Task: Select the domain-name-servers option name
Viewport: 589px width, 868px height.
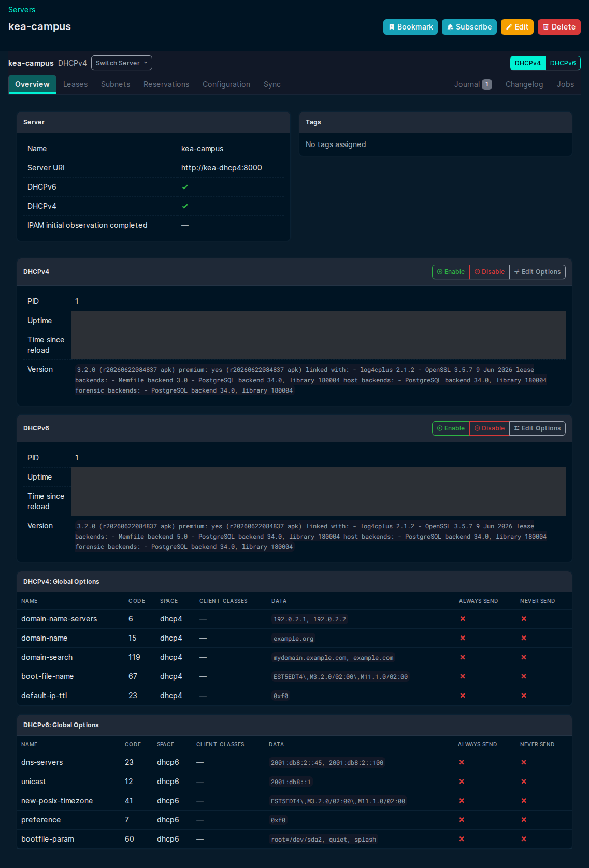Action: (59, 619)
